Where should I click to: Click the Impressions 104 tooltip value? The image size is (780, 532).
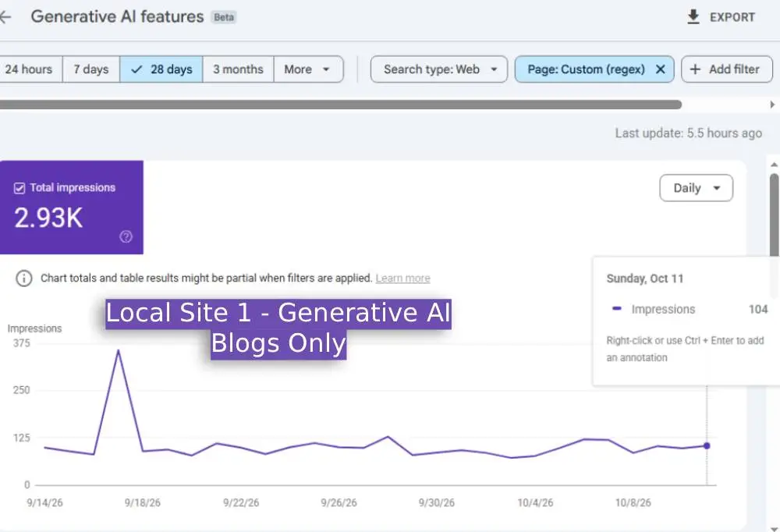point(758,310)
